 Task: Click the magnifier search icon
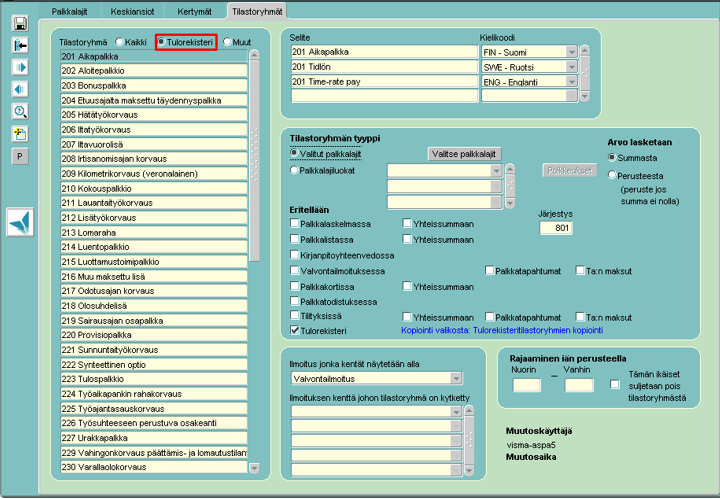coord(20,112)
